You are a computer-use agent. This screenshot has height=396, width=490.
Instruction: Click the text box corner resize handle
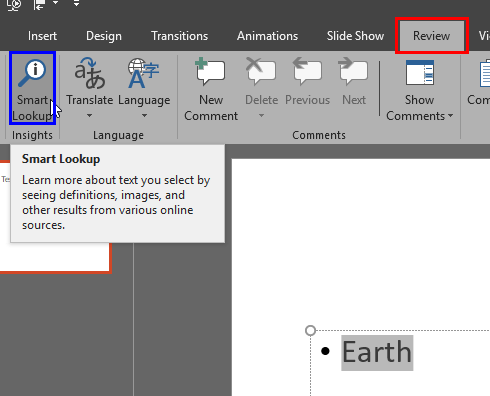310,330
